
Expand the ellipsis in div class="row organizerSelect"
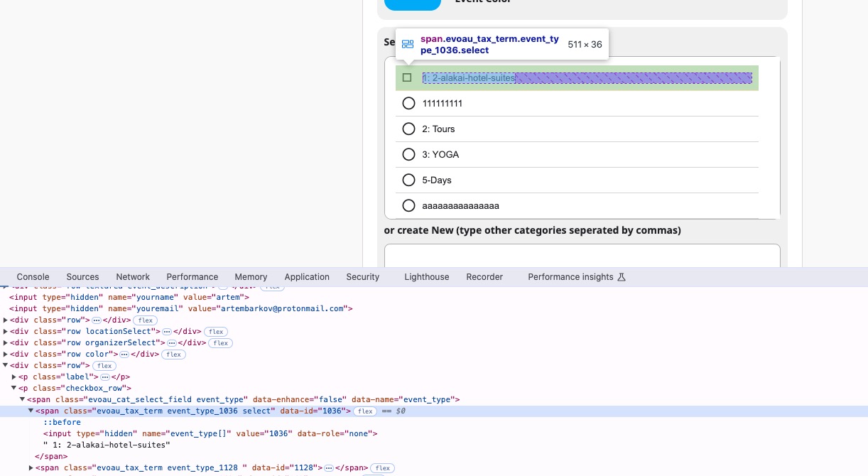click(171, 343)
